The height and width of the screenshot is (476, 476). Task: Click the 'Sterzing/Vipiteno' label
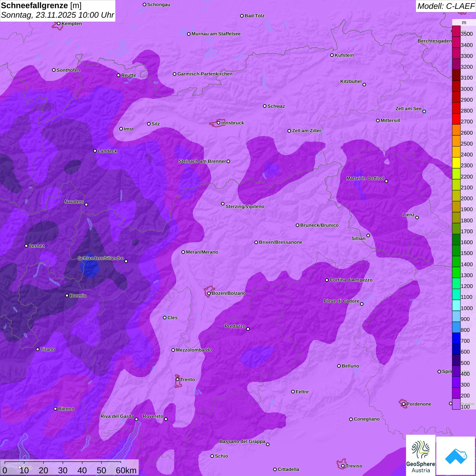[x=245, y=206]
